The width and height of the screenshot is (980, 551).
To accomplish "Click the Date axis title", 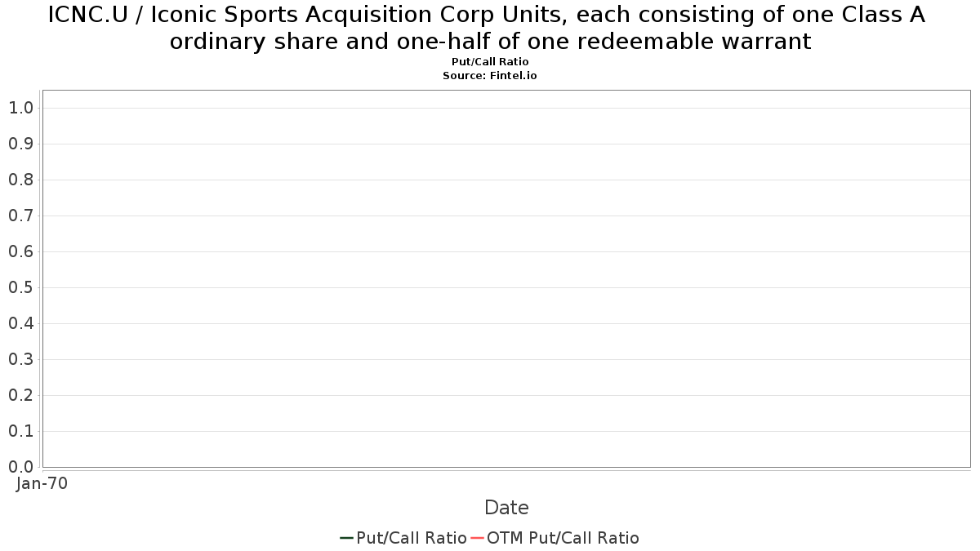I will tap(506, 508).
